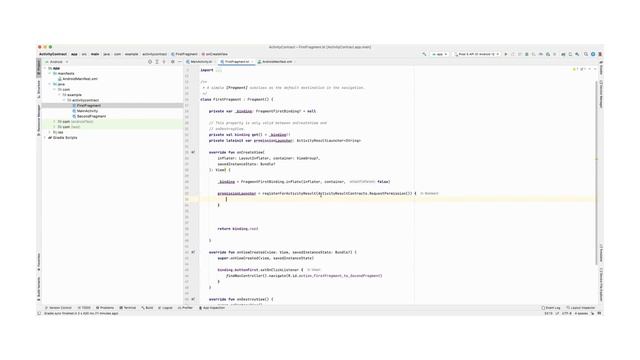Open the Logcat tool window
Image resolution: width=640 pixels, height=360 pixels.
(x=165, y=308)
